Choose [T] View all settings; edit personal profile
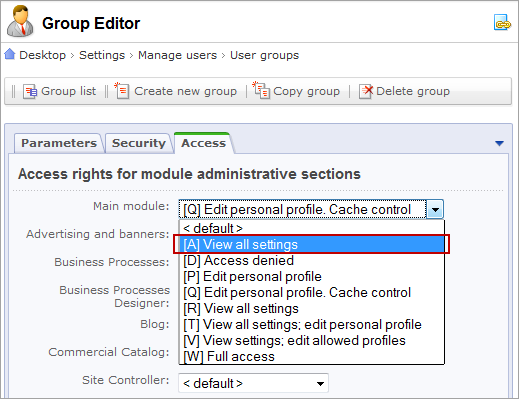519x399 pixels. [312, 324]
